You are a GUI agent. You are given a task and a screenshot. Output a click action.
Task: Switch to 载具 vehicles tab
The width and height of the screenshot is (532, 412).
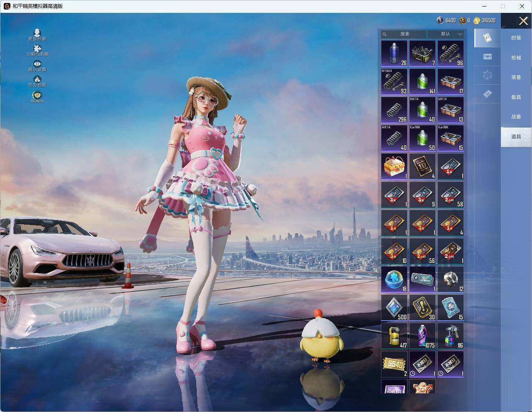pyautogui.click(x=516, y=97)
